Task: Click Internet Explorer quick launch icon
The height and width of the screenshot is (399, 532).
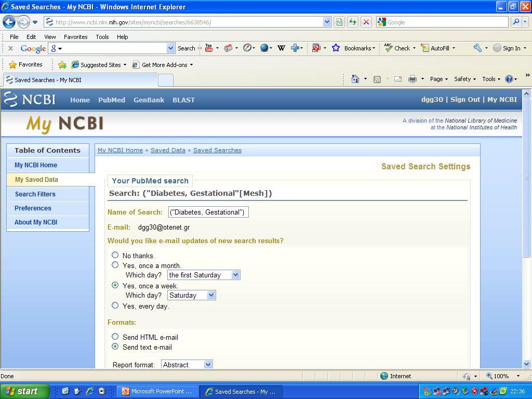Action: pos(90,391)
